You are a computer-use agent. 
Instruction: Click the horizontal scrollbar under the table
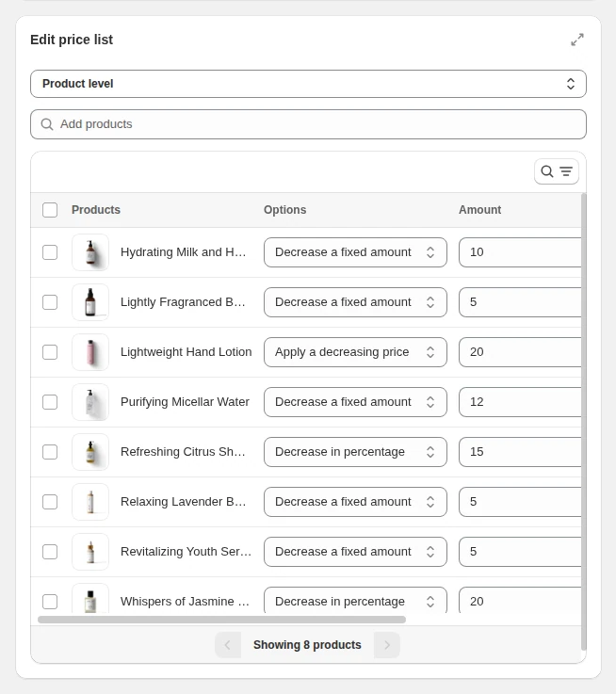(222, 620)
